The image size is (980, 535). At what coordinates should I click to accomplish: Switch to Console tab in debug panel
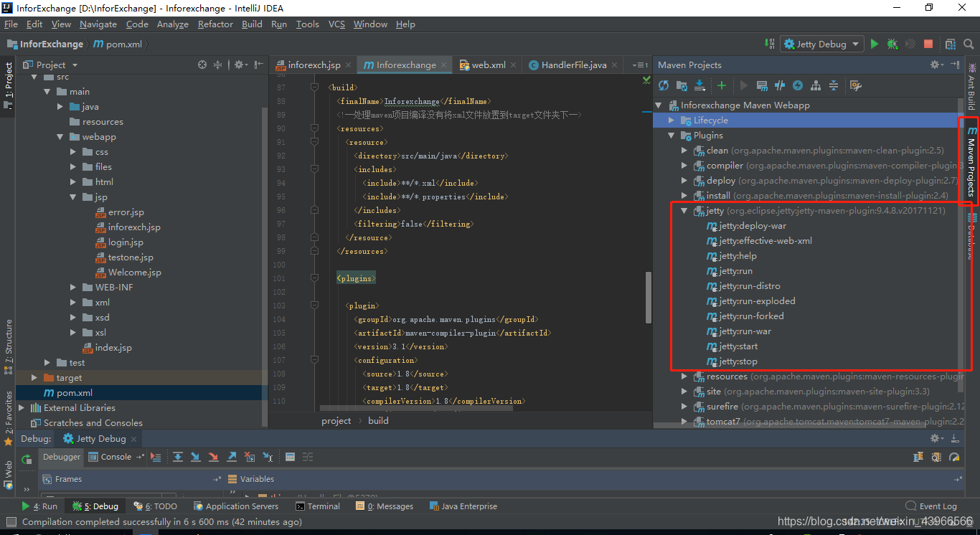116,457
